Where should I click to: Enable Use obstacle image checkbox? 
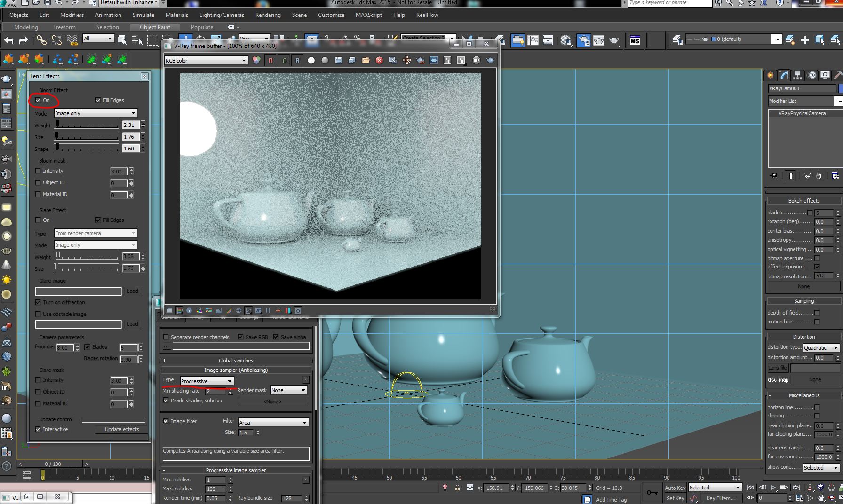38,314
